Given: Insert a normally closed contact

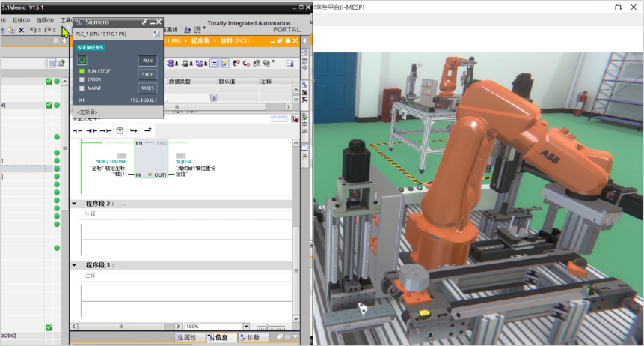Looking at the screenshot, I should tap(91, 130).
